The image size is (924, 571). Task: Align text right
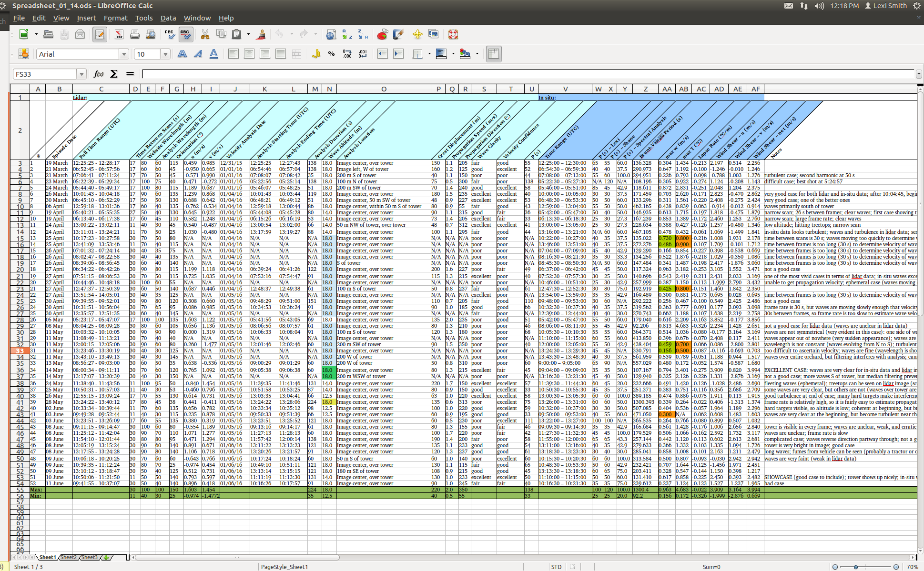[265, 54]
